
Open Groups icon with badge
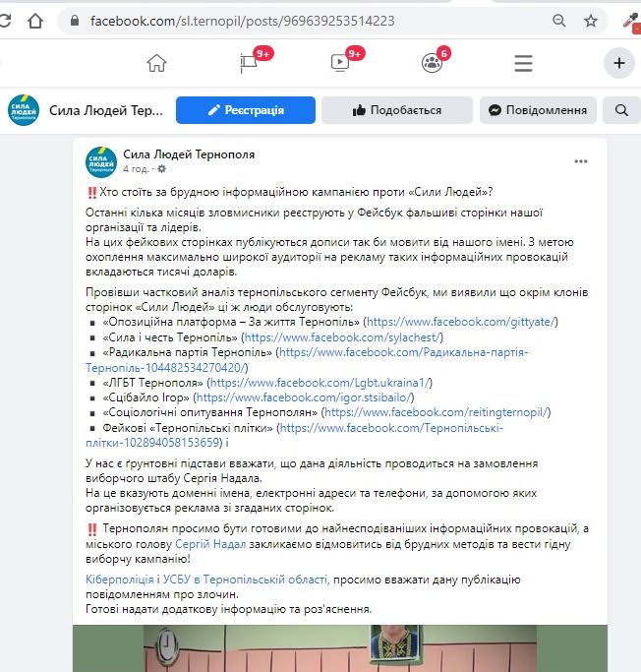432,63
